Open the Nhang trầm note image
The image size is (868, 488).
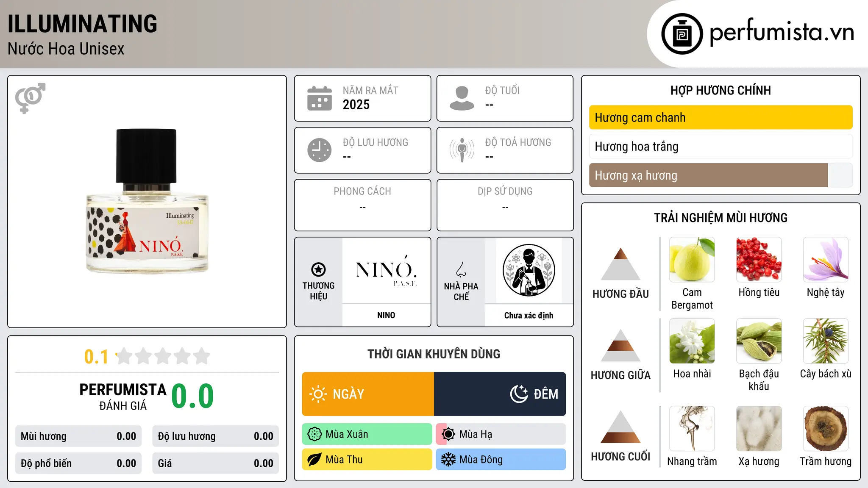click(692, 429)
